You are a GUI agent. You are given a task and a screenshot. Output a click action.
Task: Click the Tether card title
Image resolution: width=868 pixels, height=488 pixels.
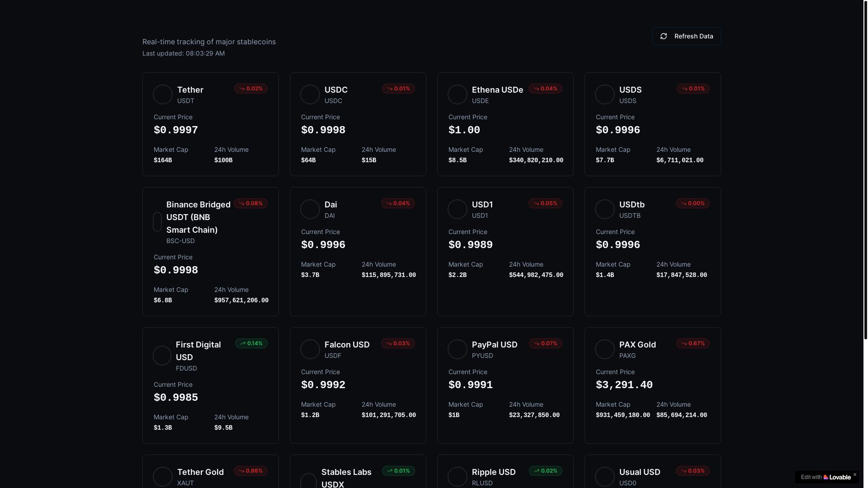190,90
